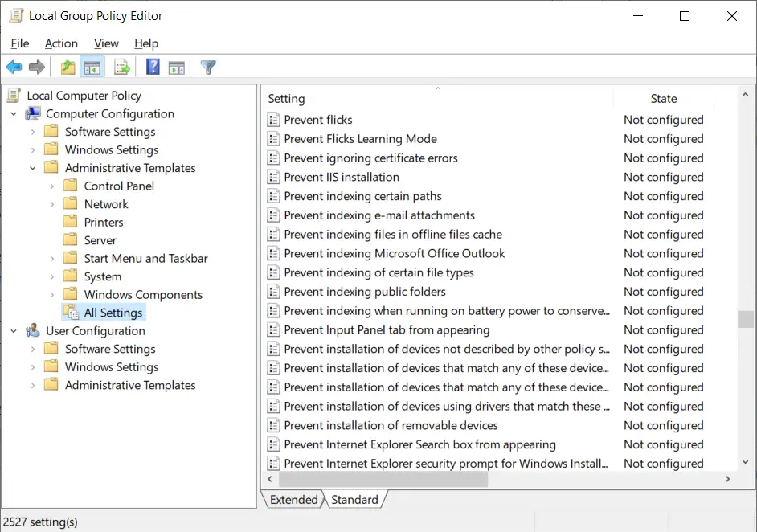Click policy icon beside Prevent indexing public folders
757x532 pixels.
[273, 292]
